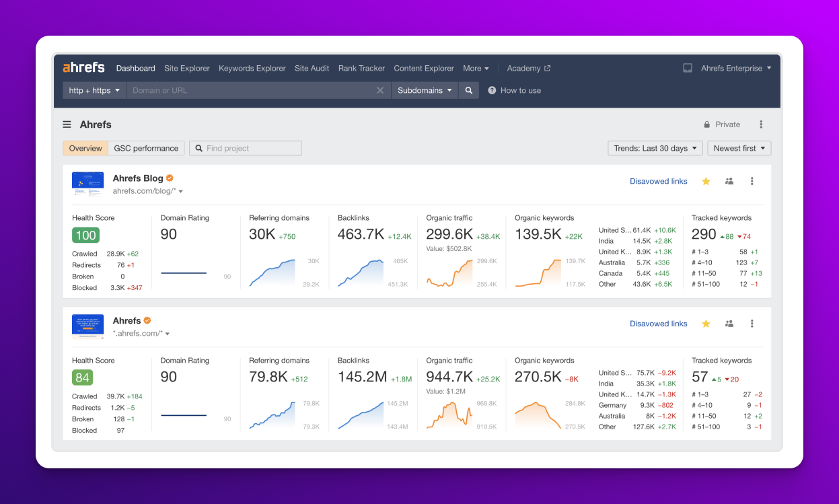
Task: Open the hamburger menu next to Ahrefs
Action: tap(67, 124)
